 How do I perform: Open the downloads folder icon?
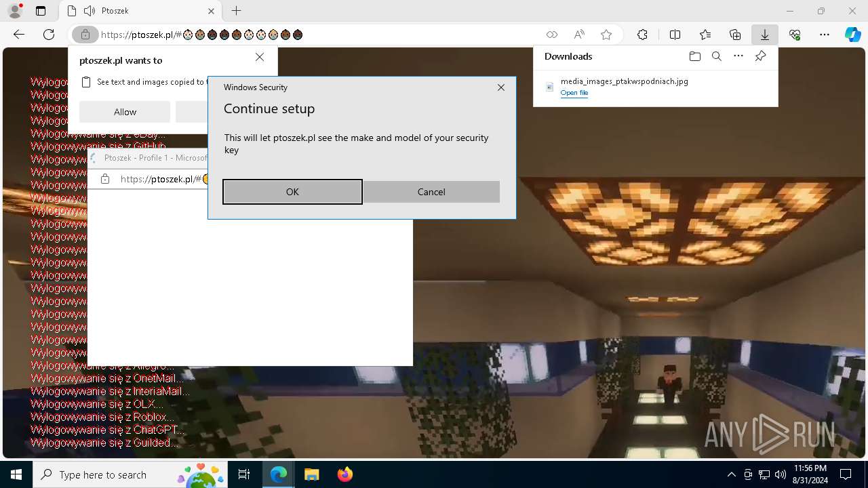694,56
